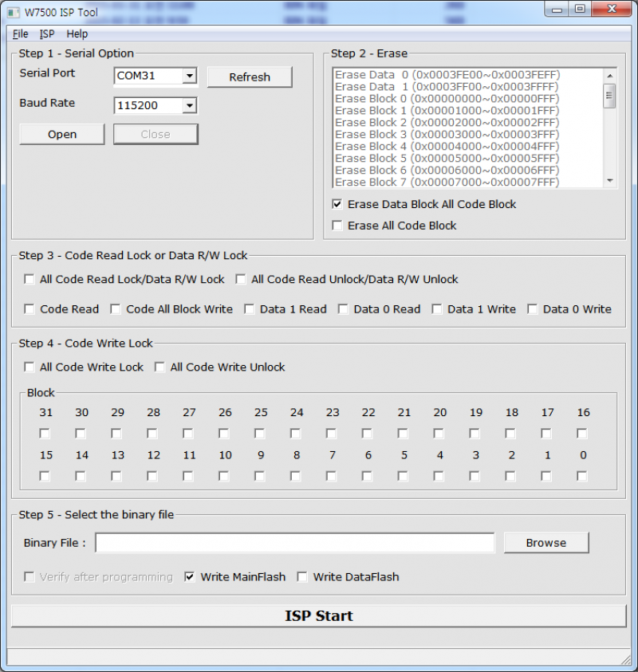Click the Refresh serial ports button
Screen dimensions: 638x672
[250, 77]
